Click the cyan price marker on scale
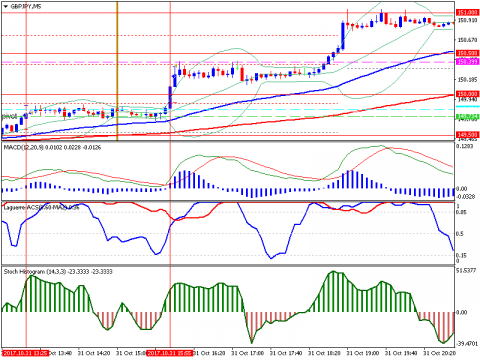The width and height of the screenshot is (480, 360). coord(467,107)
